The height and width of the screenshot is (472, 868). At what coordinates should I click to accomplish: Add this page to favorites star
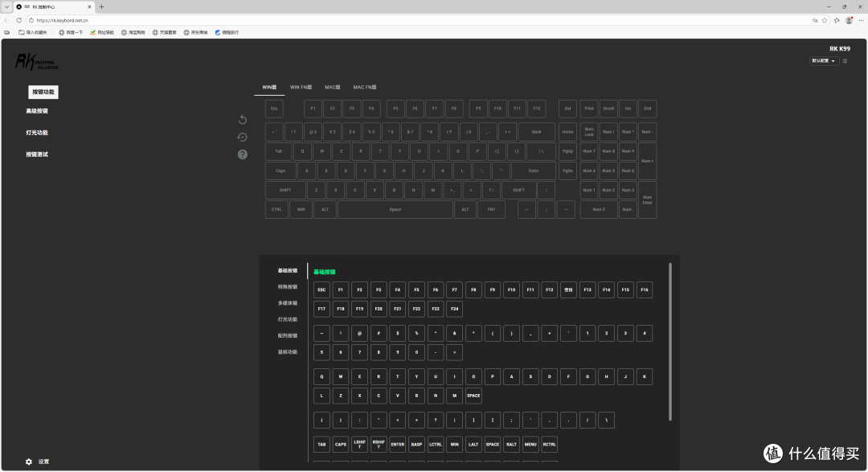point(825,20)
